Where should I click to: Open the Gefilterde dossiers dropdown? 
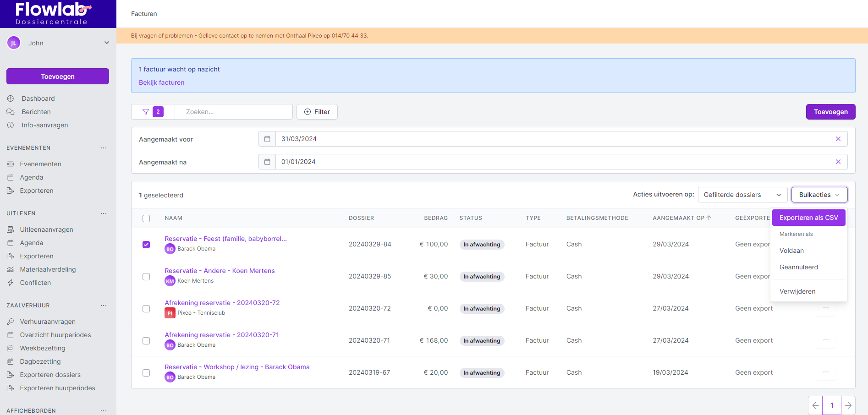point(742,195)
